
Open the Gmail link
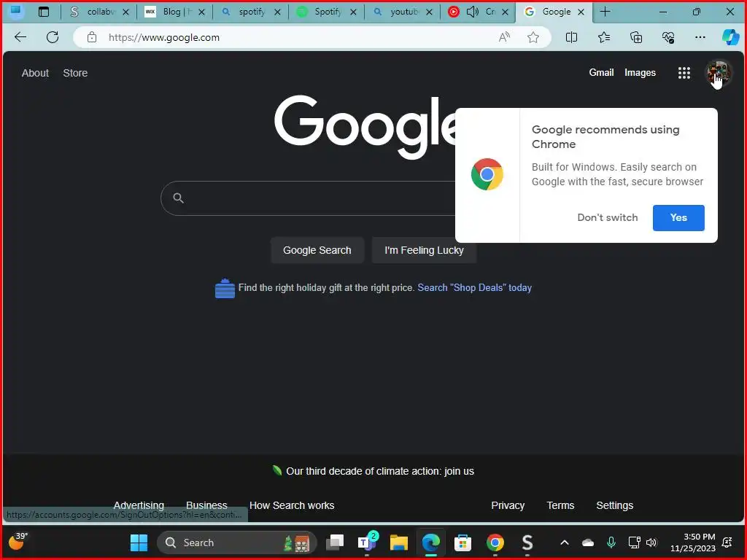pyautogui.click(x=601, y=72)
